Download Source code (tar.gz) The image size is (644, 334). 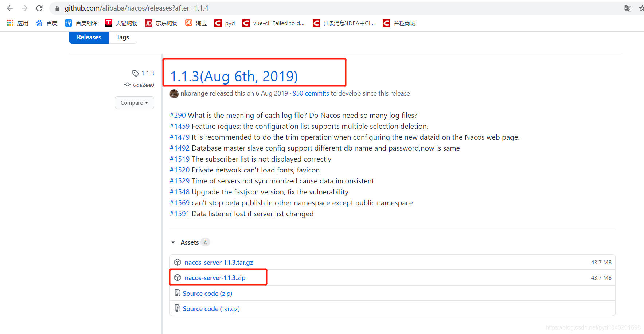point(211,309)
